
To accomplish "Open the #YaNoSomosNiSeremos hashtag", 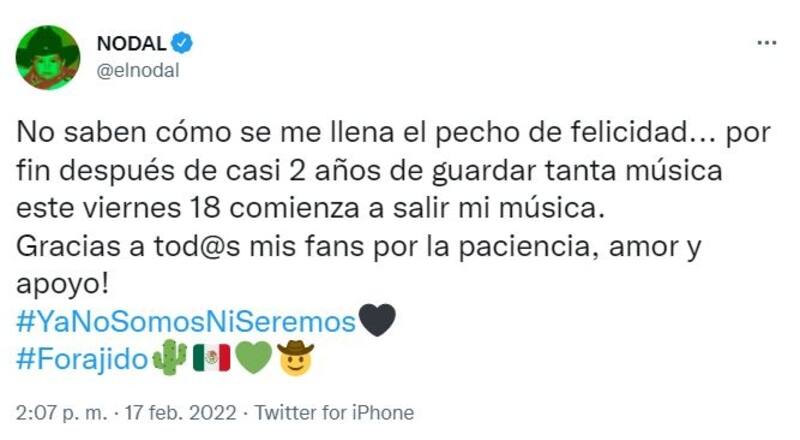I will 186,322.
